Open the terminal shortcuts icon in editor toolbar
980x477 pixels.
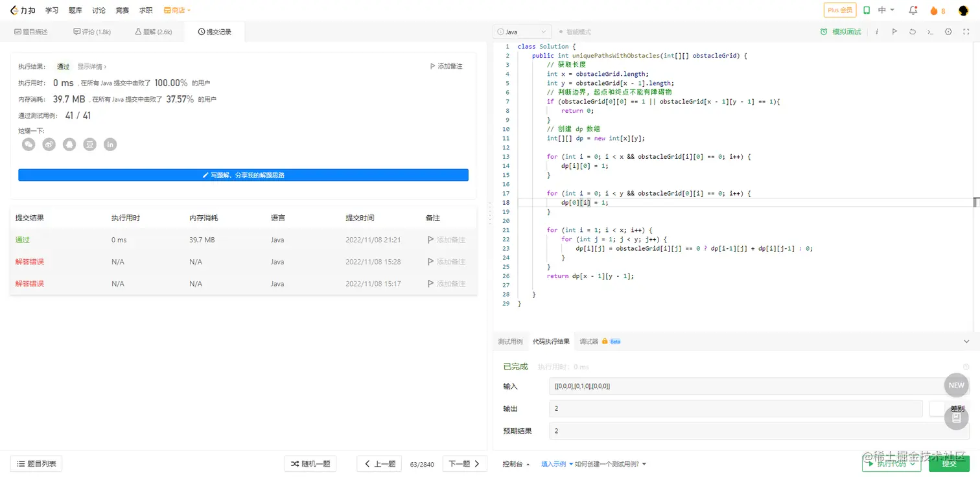coord(930,32)
